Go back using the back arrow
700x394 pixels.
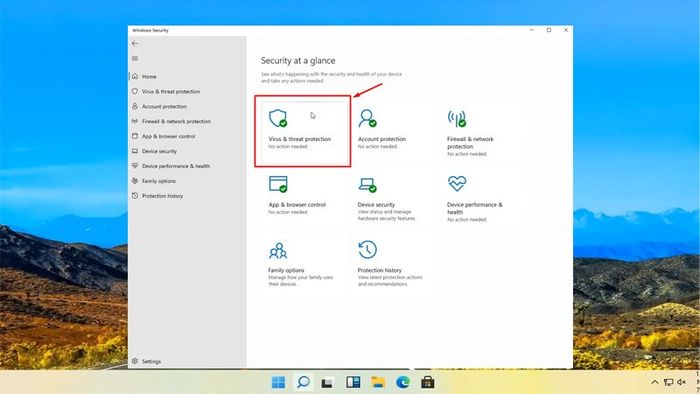[x=135, y=43]
